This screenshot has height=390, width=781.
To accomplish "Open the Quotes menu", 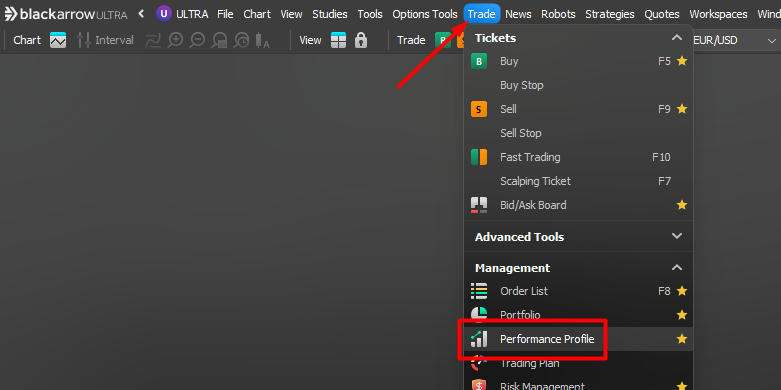I will 661,14.
